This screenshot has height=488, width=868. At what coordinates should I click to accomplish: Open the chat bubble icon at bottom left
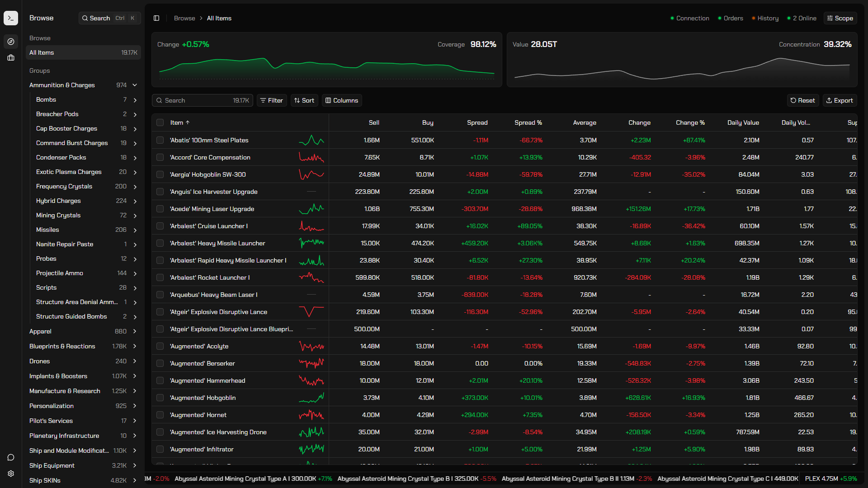click(x=11, y=457)
